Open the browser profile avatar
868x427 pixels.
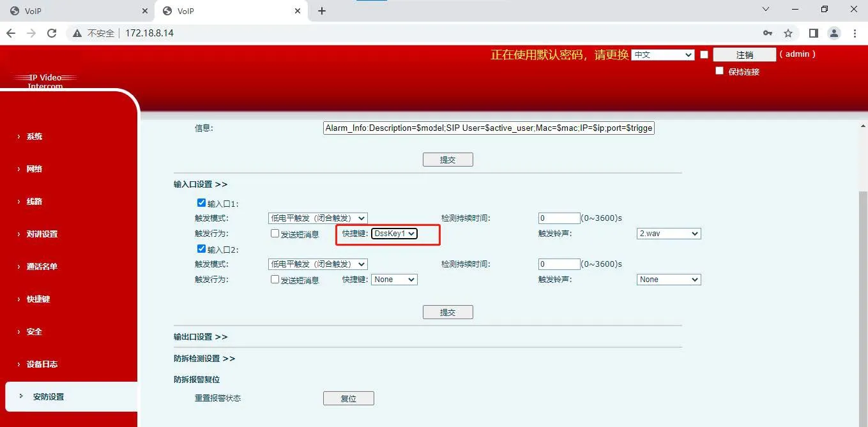(x=834, y=33)
